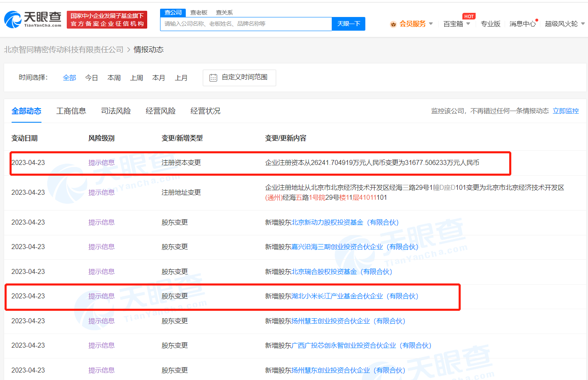Switch to the 经营状况 tab
This screenshot has width=588, height=380.
[x=205, y=111]
